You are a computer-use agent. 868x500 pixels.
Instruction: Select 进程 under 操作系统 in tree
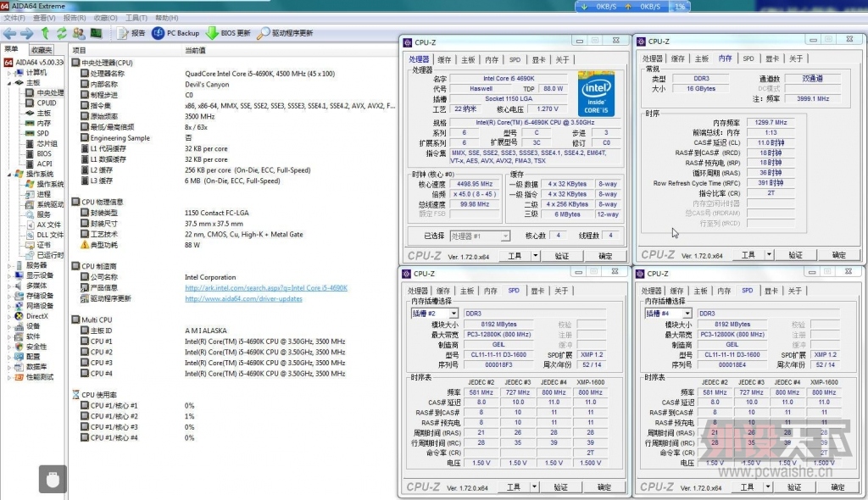pos(44,194)
